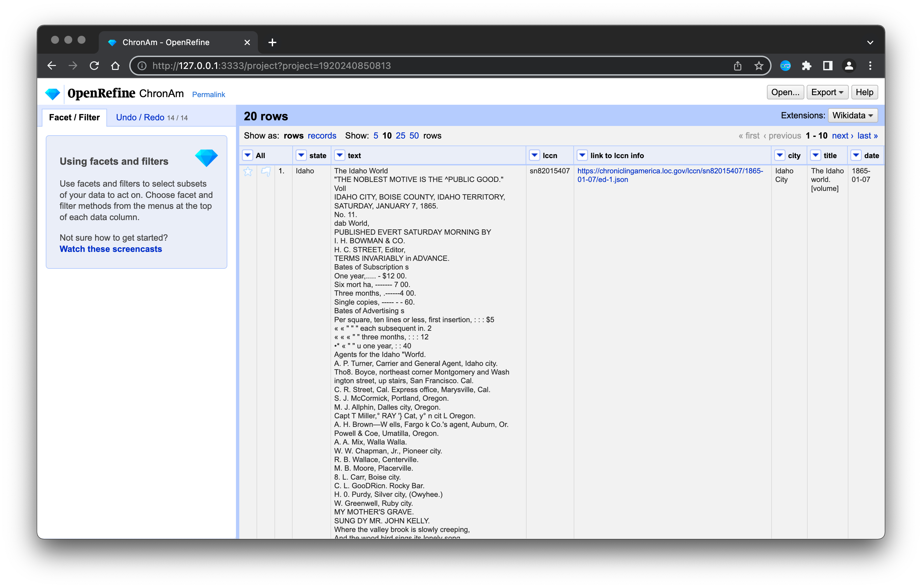
Task: Switch to the Undo / Redo tab
Action: (140, 117)
